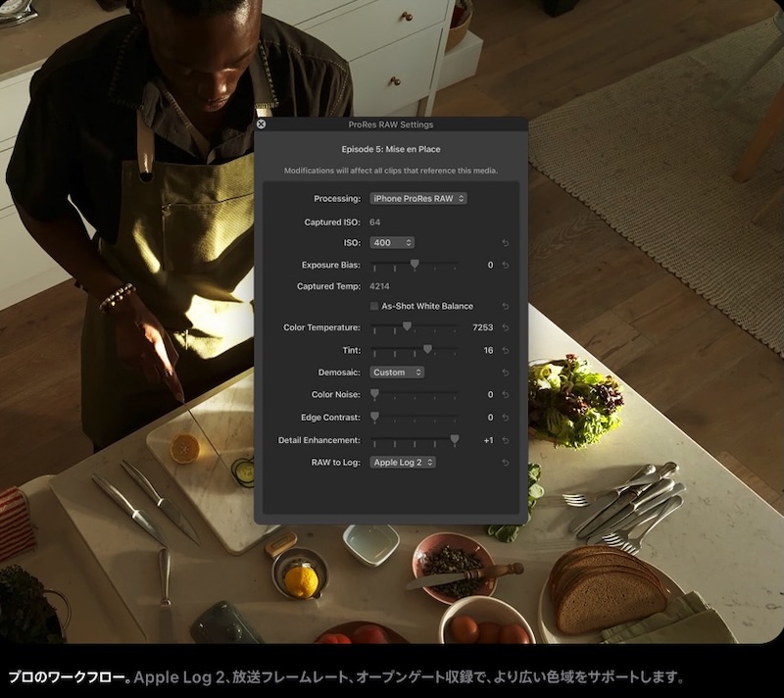Click the Color Temperature slider handle
This screenshot has height=698, width=784.
tap(407, 327)
